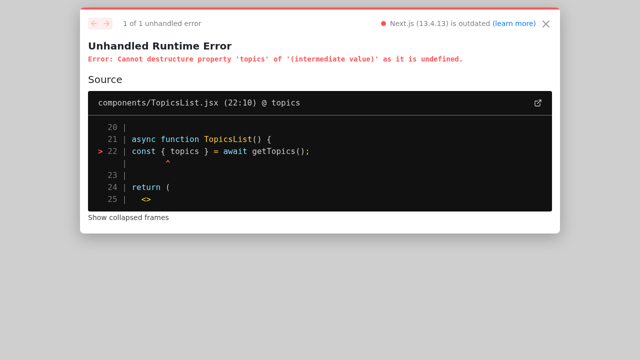The height and width of the screenshot is (360, 640).
Task: Go to next error with right arrow
Action: click(x=107, y=24)
